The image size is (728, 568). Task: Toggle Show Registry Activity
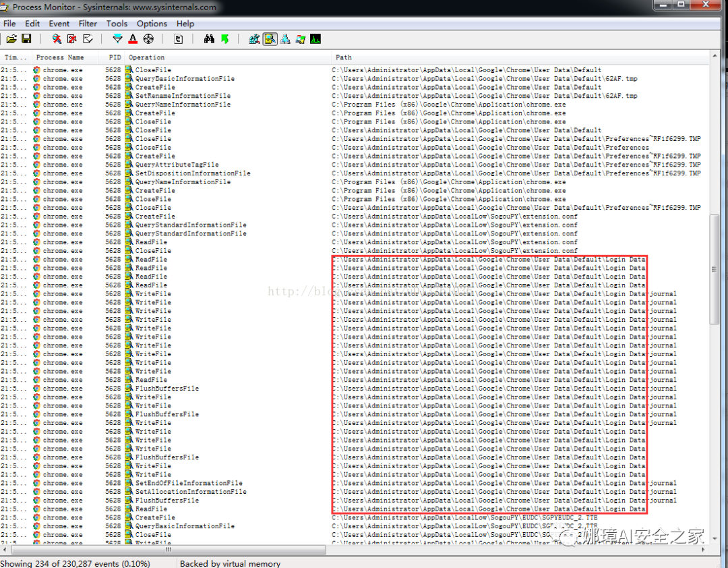(254, 39)
